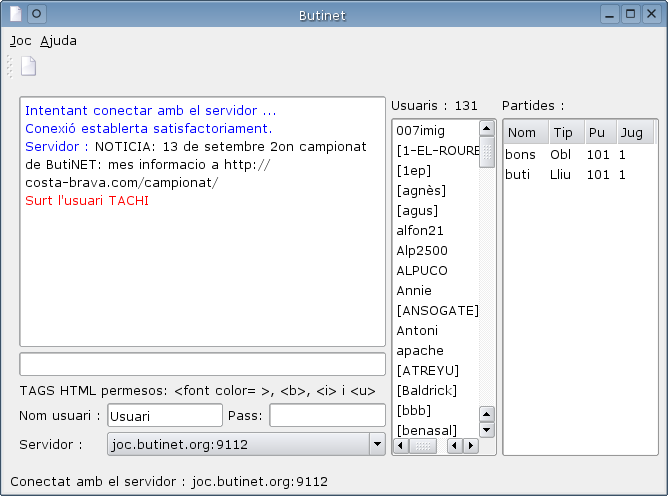Select user [Baldrick] in the list

(x=437, y=391)
